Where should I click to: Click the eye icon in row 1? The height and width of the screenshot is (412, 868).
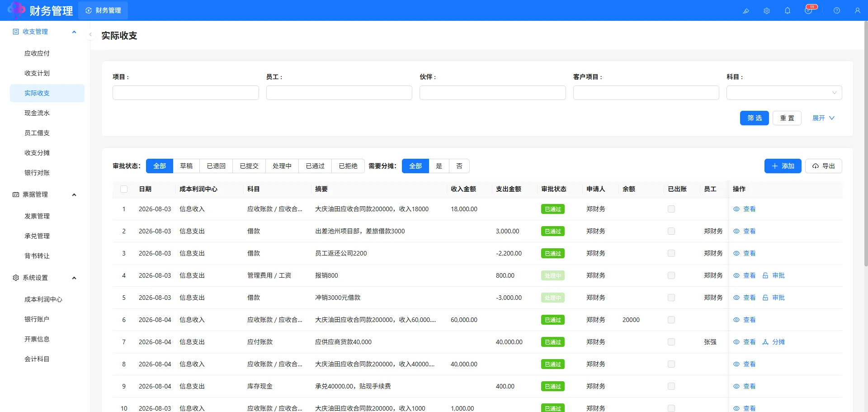coord(736,209)
